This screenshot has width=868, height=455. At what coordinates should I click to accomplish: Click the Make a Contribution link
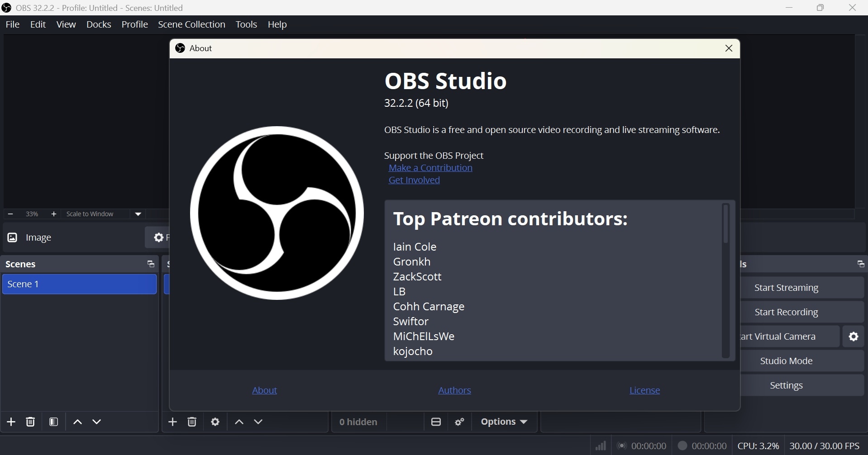tap(430, 168)
